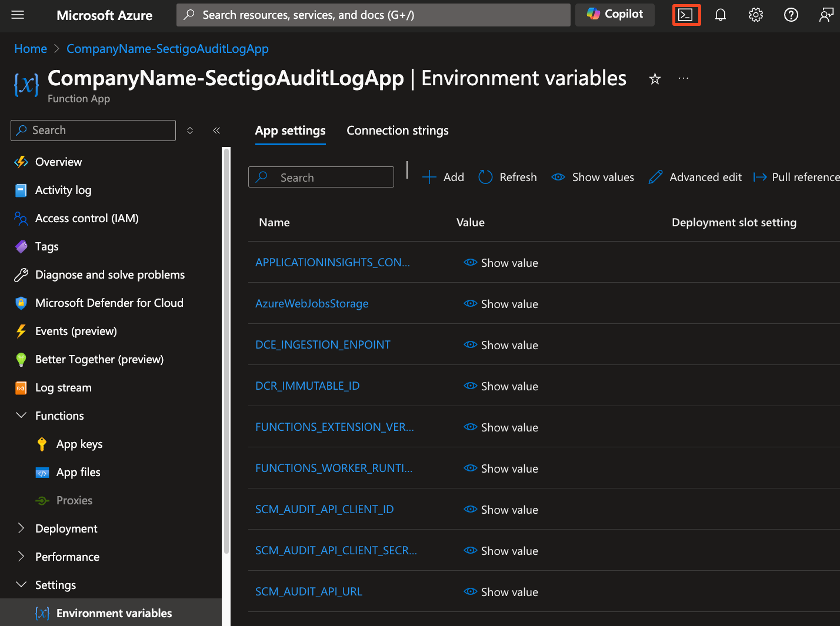Go to Home breadcrumb

[31, 49]
